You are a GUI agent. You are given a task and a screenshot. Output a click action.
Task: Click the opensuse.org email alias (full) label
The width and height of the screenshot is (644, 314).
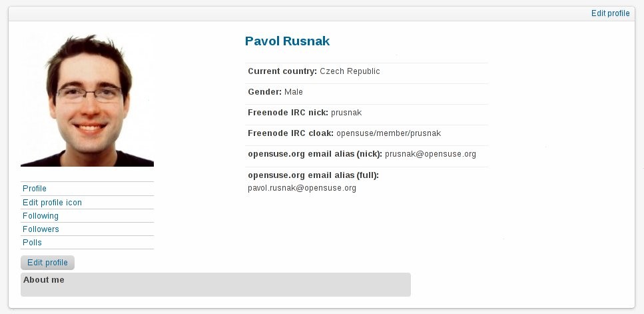(x=313, y=175)
